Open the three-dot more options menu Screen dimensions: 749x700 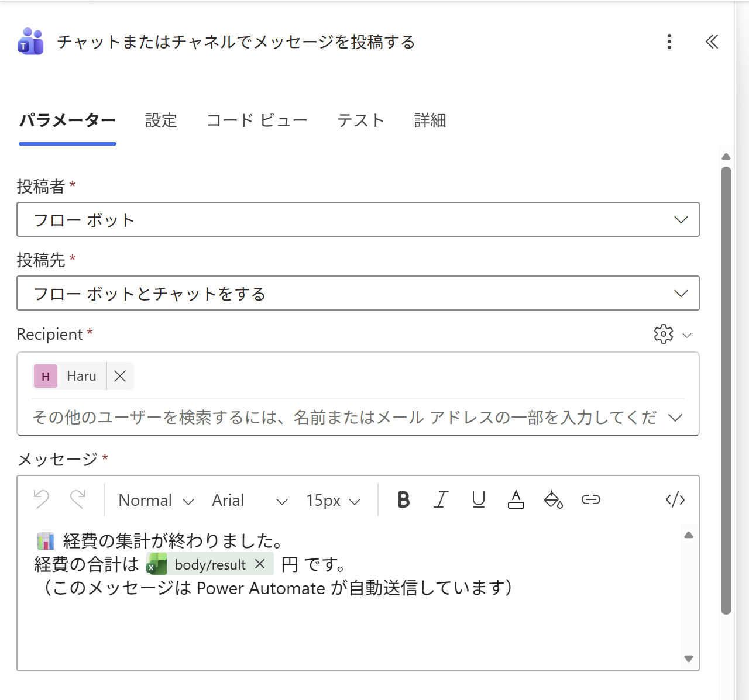(x=669, y=42)
